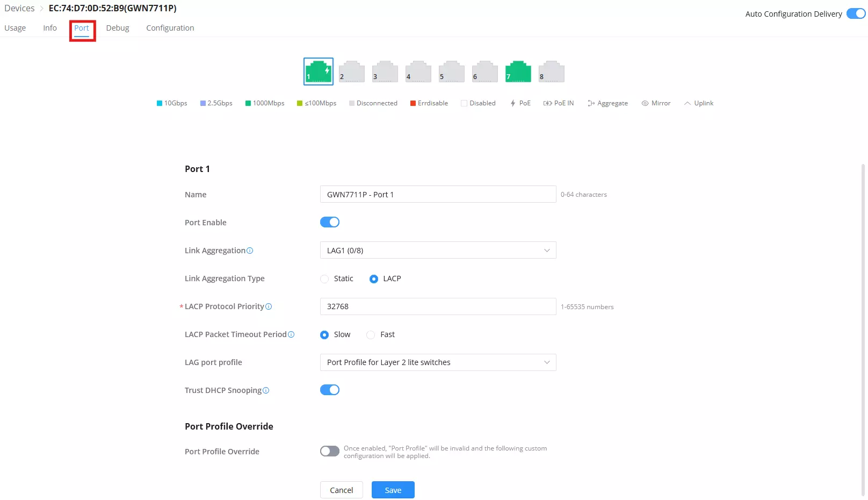This screenshot has width=868, height=500.
Task: Click the Trust DHCP Snooping info icon
Action: (266, 390)
